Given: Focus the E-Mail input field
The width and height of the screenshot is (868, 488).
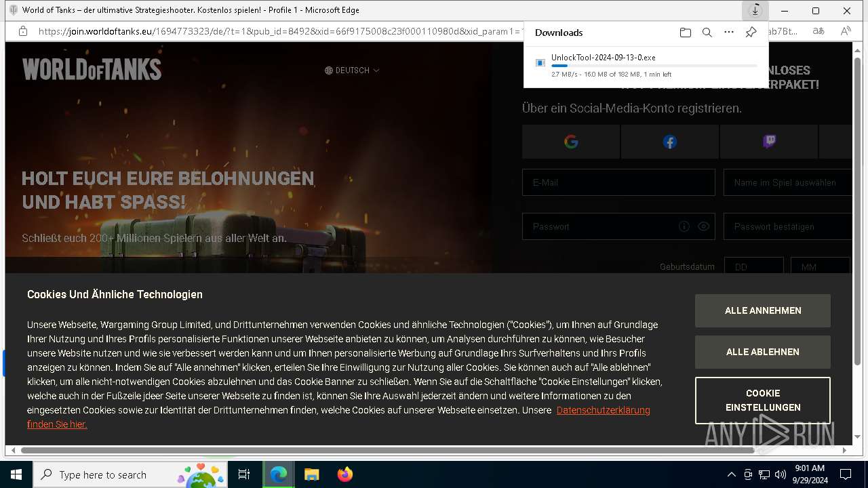Looking at the screenshot, I should [618, 182].
